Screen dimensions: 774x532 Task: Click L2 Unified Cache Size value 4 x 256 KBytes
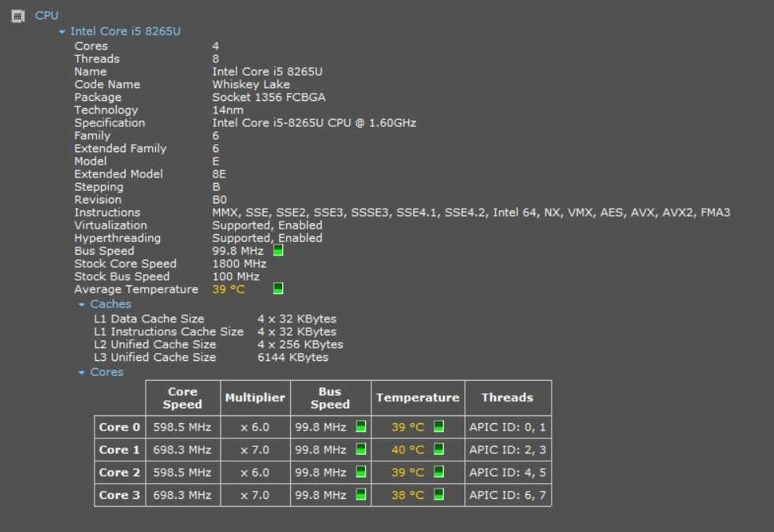(x=300, y=345)
